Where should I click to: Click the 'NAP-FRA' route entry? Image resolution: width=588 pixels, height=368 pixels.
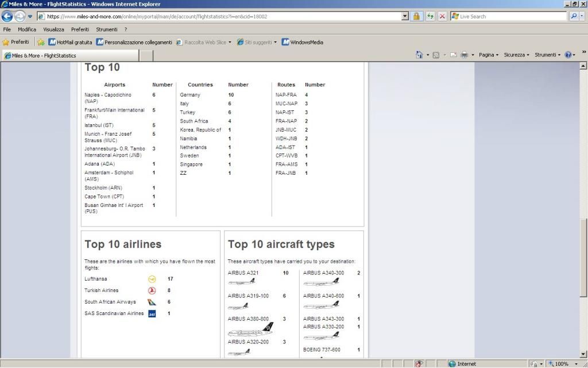(x=286, y=95)
